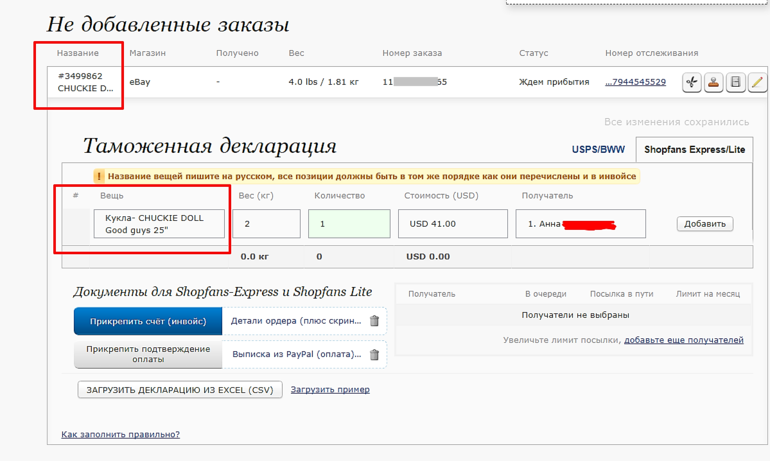Click the quantity field showing 1
770x461 pixels.
click(x=348, y=224)
